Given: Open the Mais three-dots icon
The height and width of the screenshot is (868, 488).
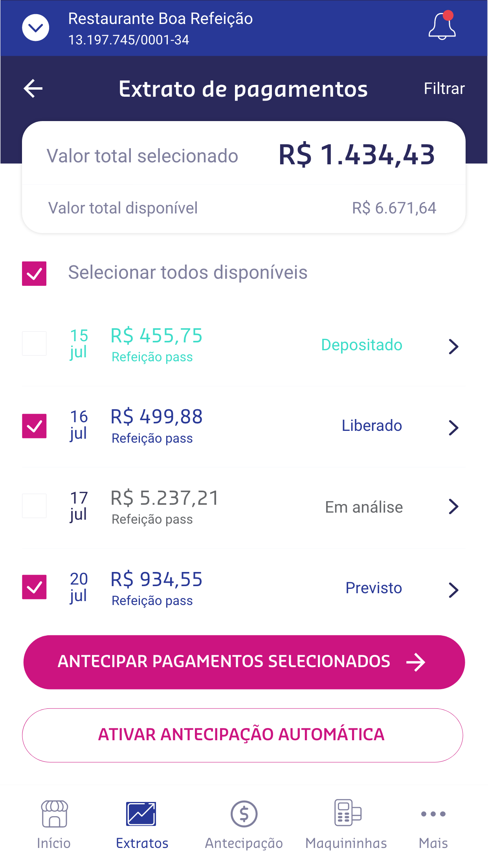Looking at the screenshot, I should (433, 814).
